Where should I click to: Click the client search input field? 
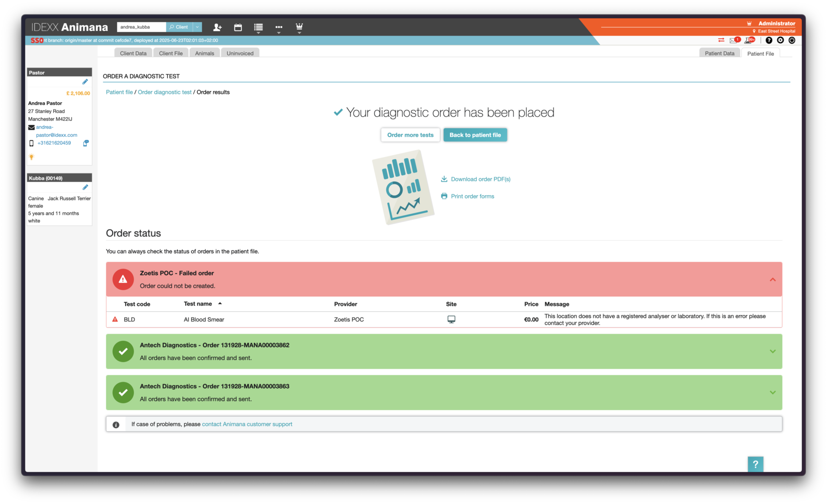coord(141,27)
